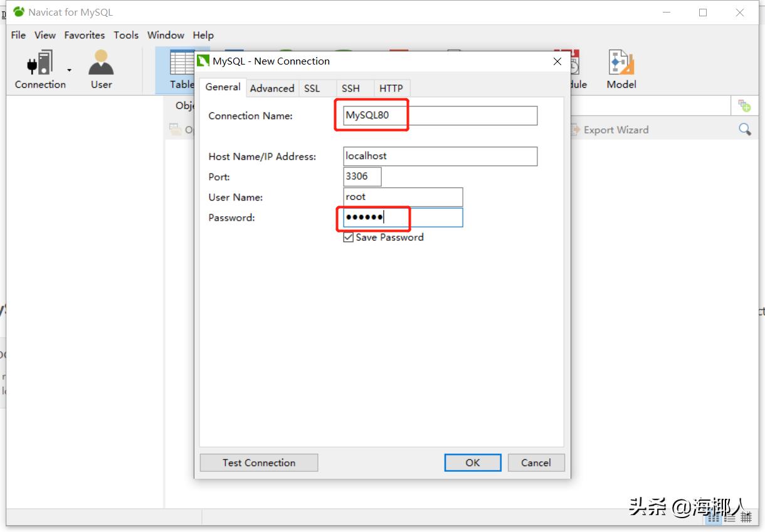Close the New Connection dialog
This screenshot has width=765, height=532.
tap(557, 61)
